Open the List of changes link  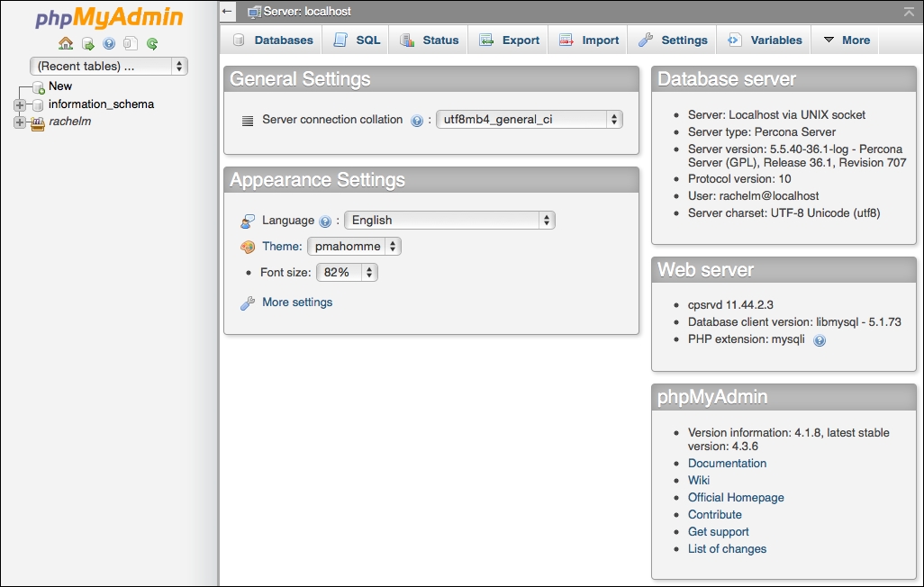point(727,548)
